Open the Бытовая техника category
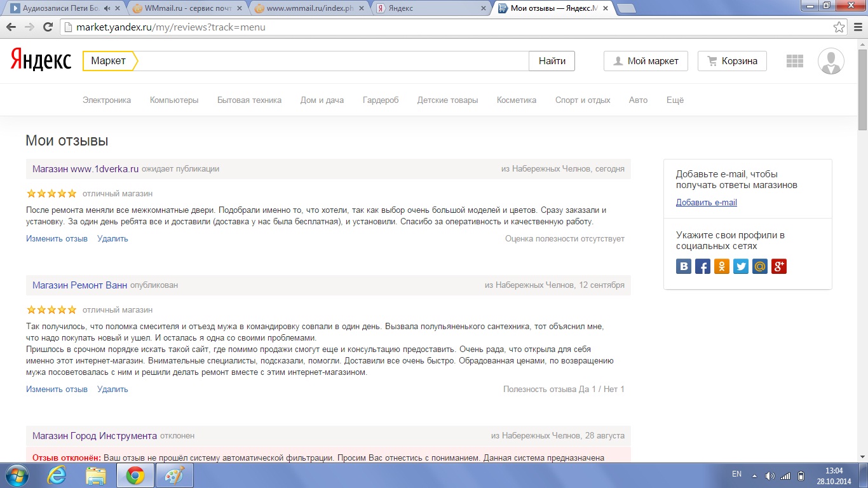 [249, 100]
